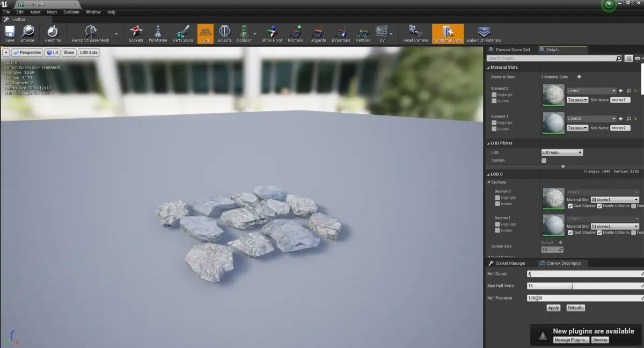Viewport: 644px width, 348px height.
Task: Open the Details property matrix view icon
Action: tap(629, 58)
